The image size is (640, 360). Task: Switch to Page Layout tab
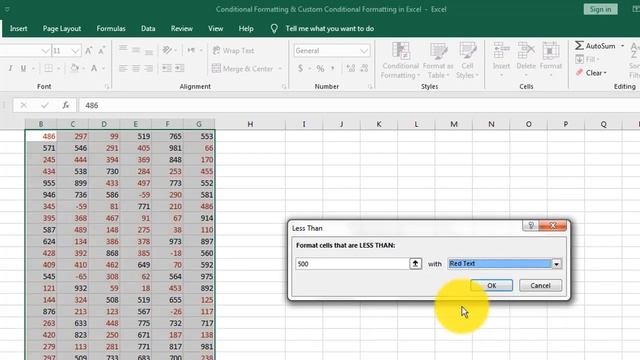[x=62, y=29]
